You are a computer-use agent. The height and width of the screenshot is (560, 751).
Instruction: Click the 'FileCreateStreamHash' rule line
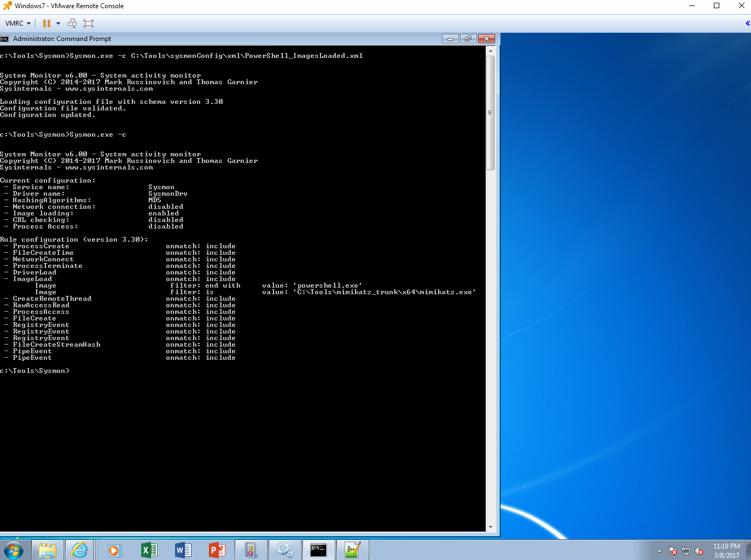119,345
